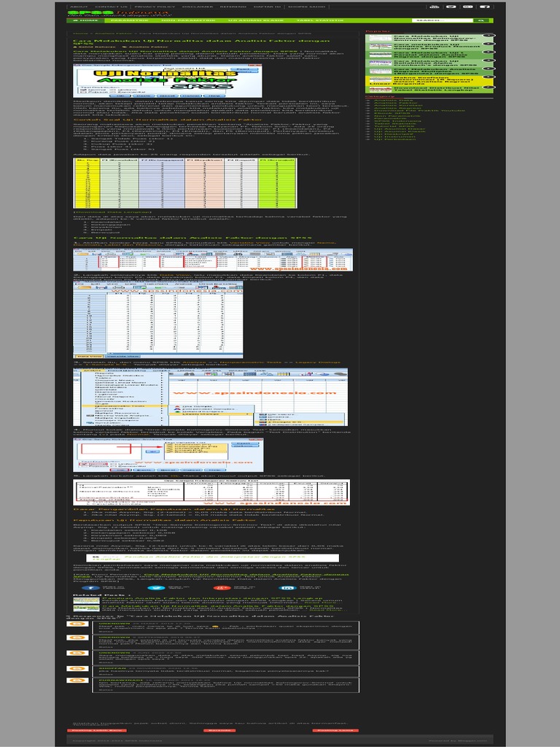The image size is (560, 747).
Task: Open popular post Analisis Regresi Multiples
Action: coord(436,72)
